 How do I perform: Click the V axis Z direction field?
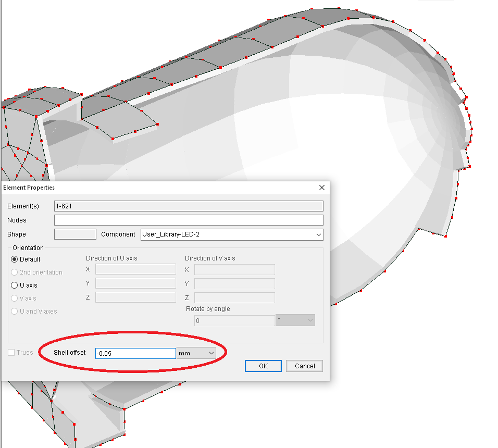[234, 297]
